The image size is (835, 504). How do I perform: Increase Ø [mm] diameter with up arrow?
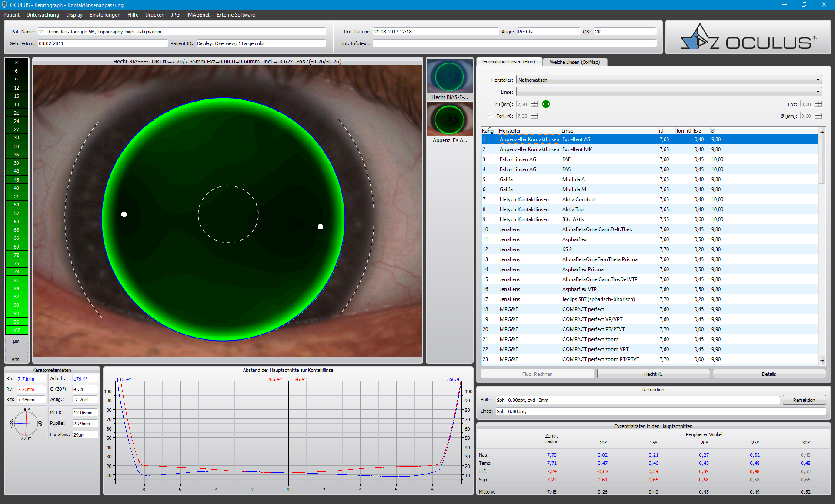pos(818,114)
